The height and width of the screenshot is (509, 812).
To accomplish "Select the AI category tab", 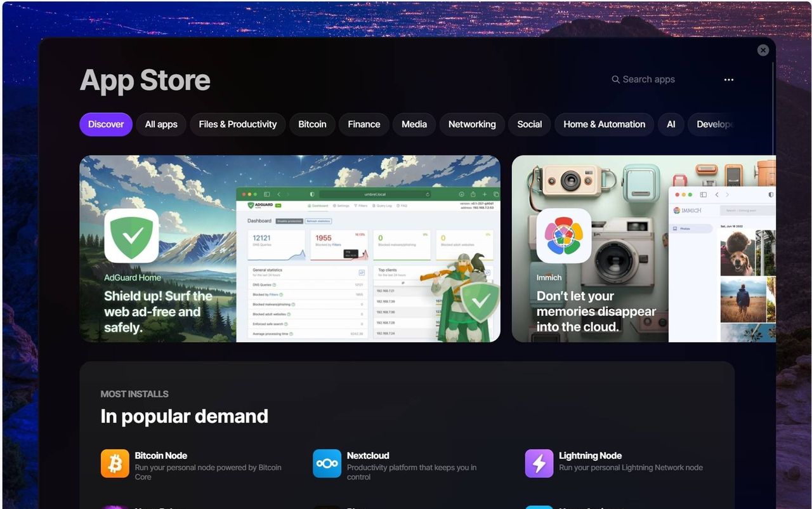I will (671, 124).
